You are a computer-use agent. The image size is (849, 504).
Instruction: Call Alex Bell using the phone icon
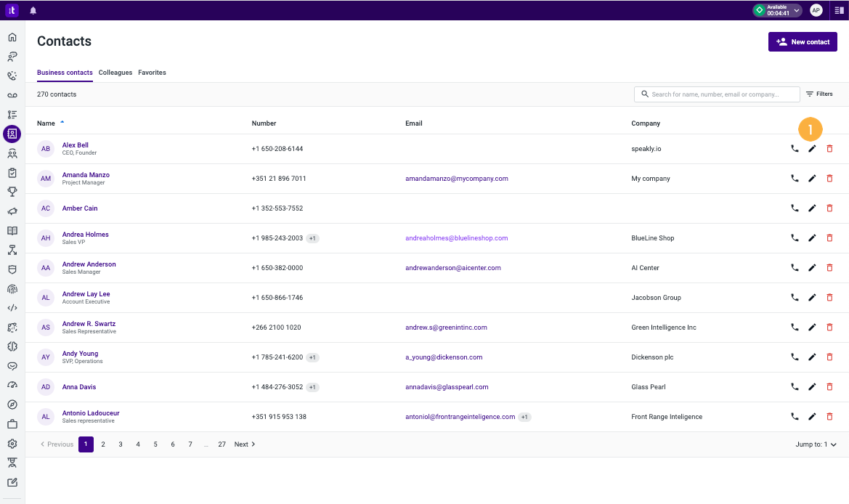tap(794, 148)
